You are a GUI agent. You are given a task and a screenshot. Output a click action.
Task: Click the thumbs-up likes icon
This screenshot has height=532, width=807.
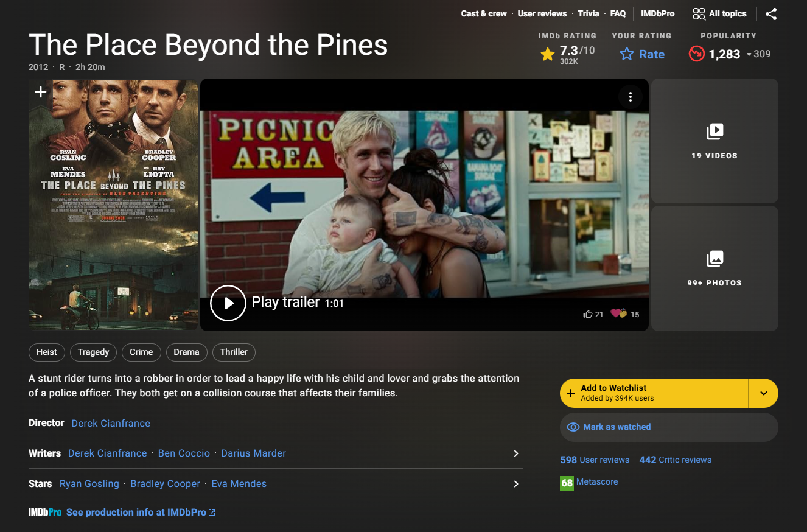[x=588, y=314]
